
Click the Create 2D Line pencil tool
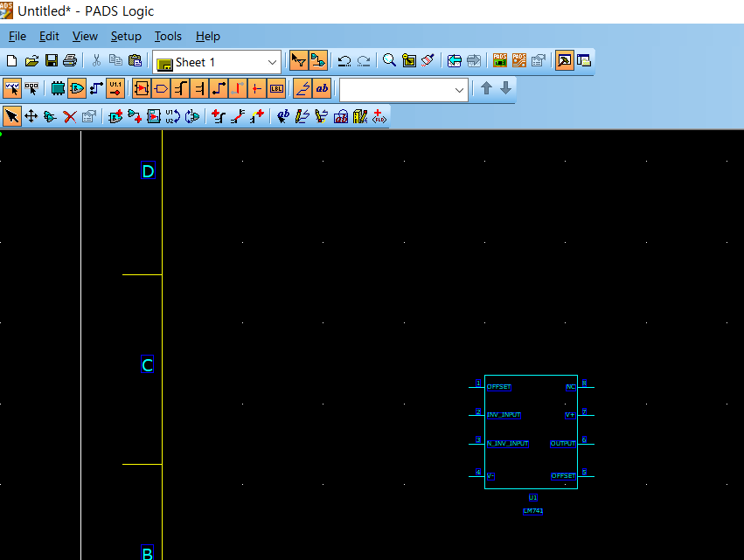pos(302,116)
